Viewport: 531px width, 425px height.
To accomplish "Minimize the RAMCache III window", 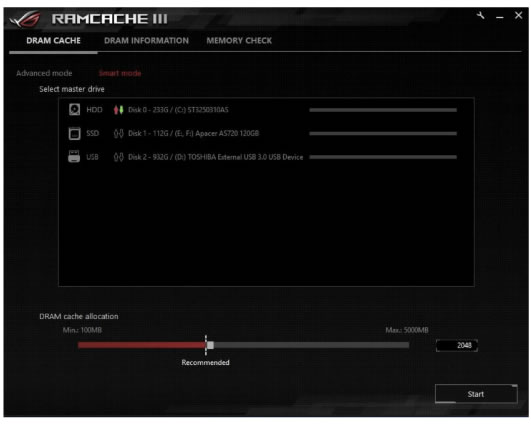I will (500, 17).
